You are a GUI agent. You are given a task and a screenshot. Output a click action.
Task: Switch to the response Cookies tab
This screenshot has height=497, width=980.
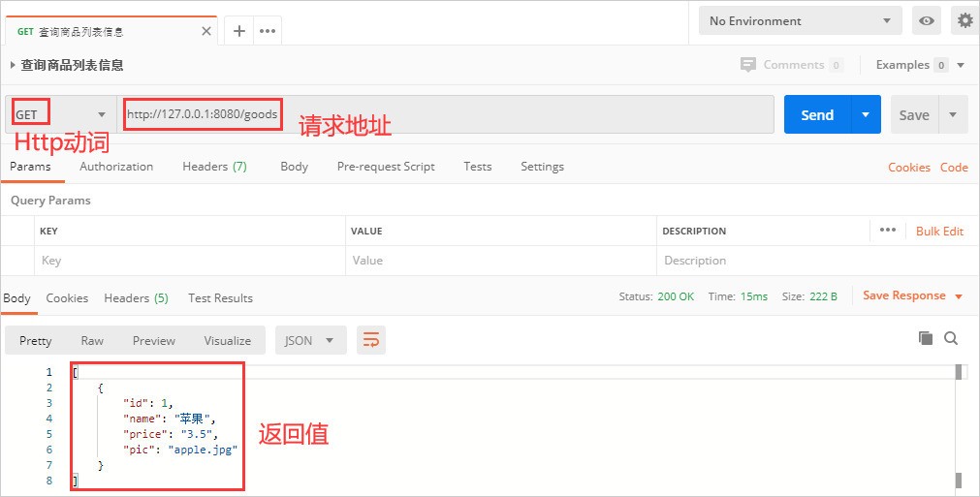(x=67, y=298)
